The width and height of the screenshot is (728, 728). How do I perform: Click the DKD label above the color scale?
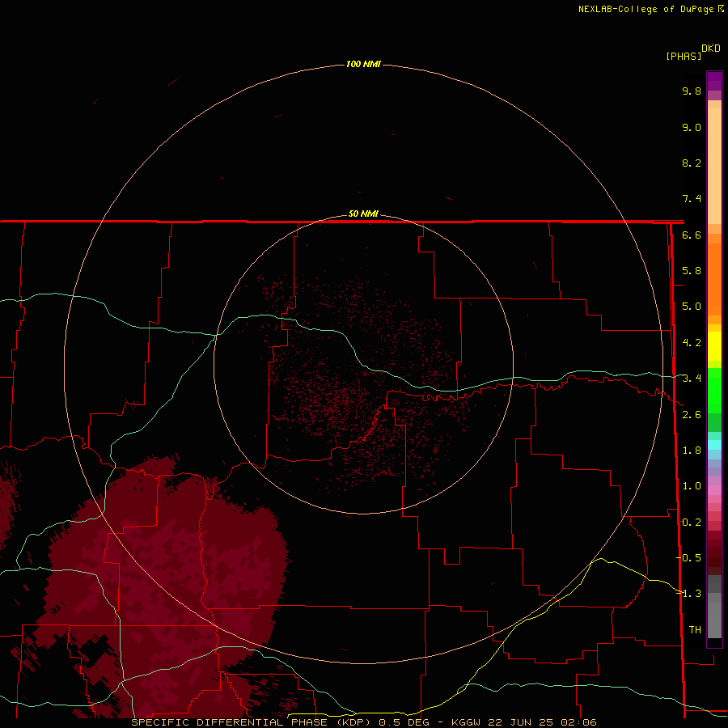coord(711,49)
